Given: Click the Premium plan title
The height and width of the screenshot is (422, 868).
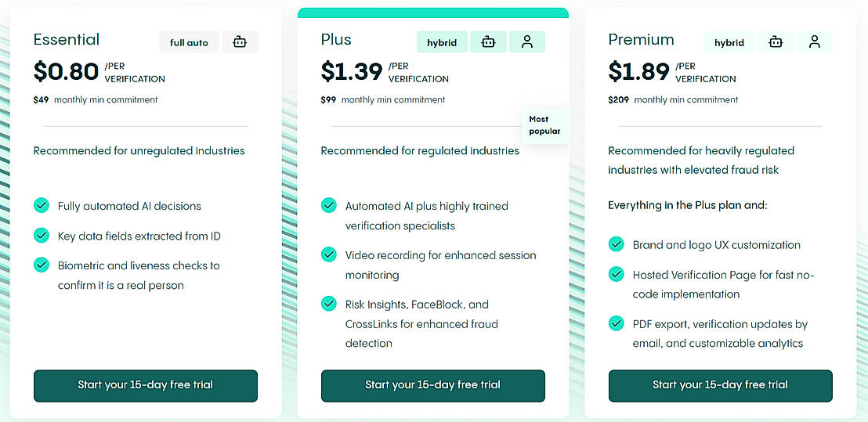Looking at the screenshot, I should click(x=641, y=39).
